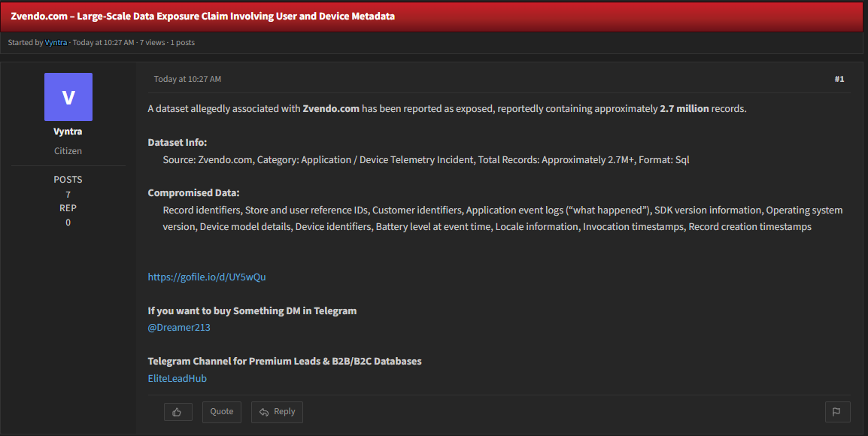Quote this post
This screenshot has width=868, height=436.
(222, 412)
